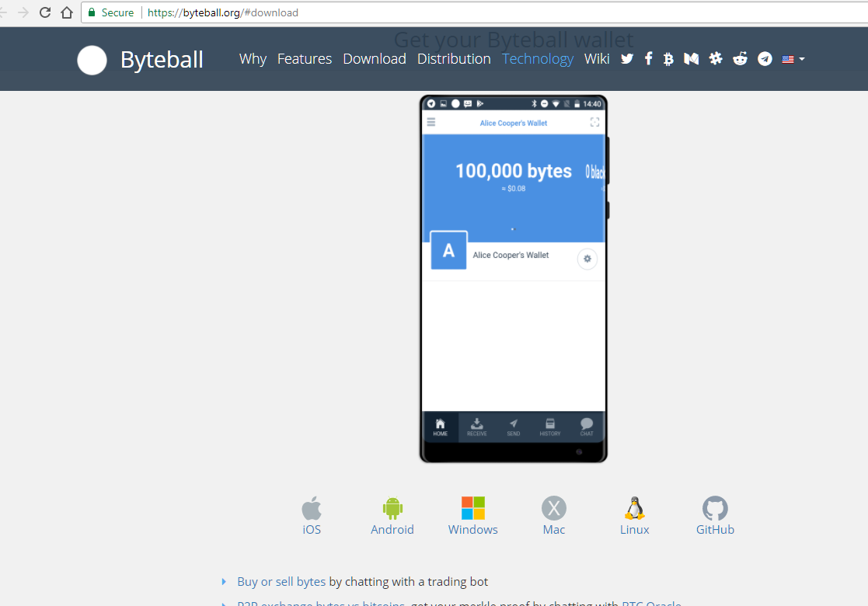Reload the page in the browser
Viewport: 868px width, 606px height.
45,12
